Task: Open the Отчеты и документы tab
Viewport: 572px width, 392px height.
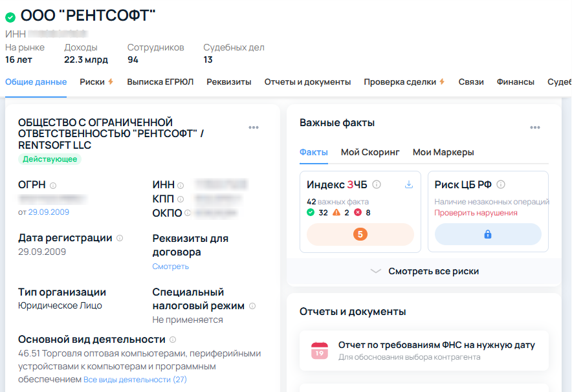Action: coord(307,82)
